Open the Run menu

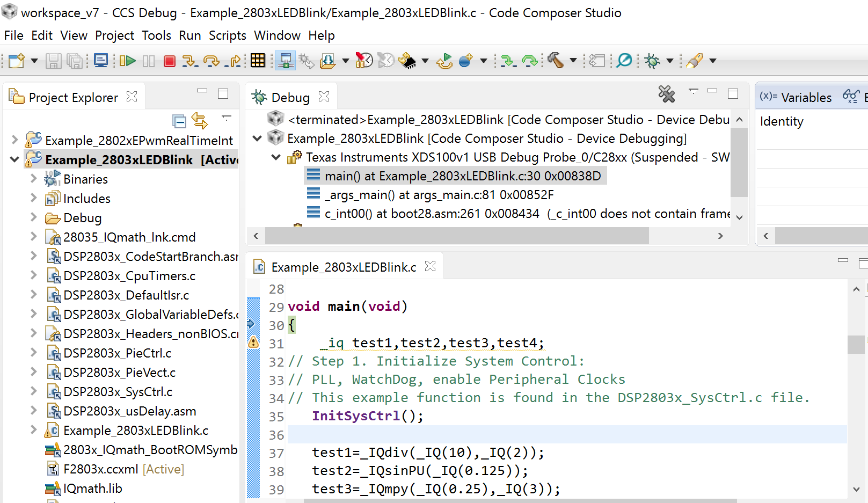tap(190, 35)
